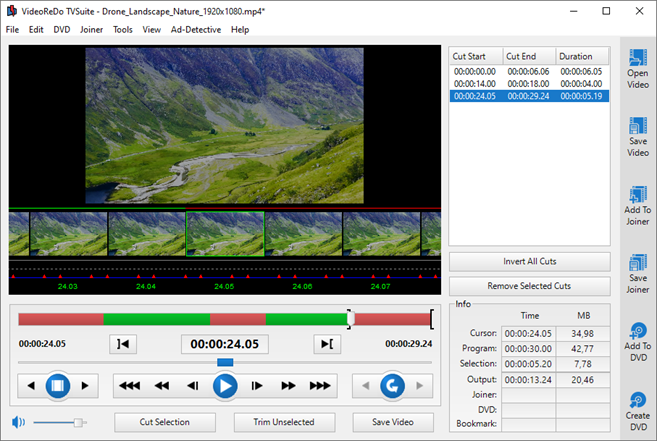Open the DVD menu

(62, 30)
